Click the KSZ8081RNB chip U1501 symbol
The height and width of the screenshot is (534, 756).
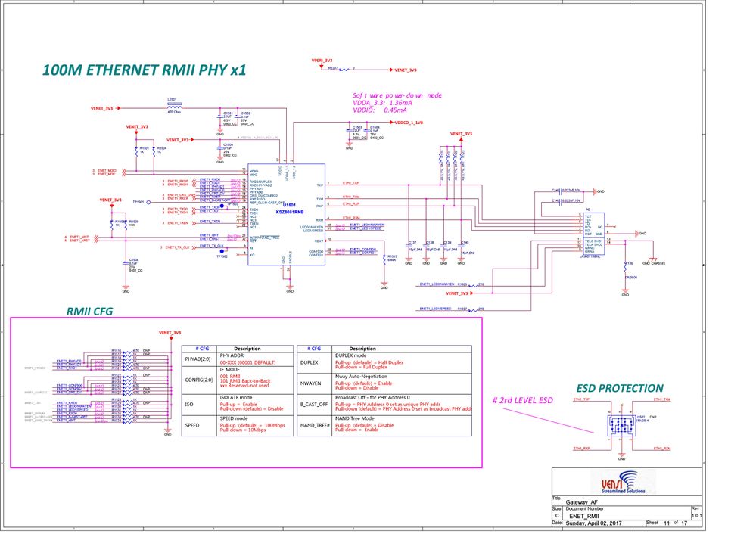(x=286, y=215)
